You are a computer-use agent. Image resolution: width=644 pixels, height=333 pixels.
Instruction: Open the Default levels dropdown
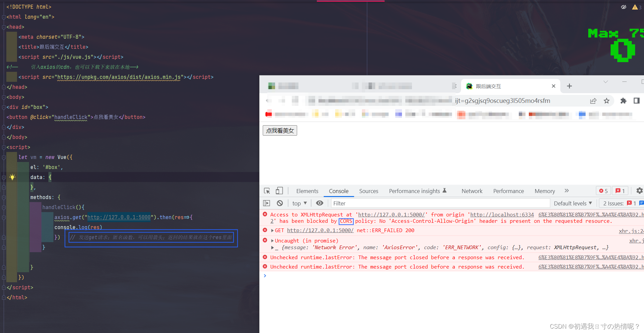coord(573,203)
